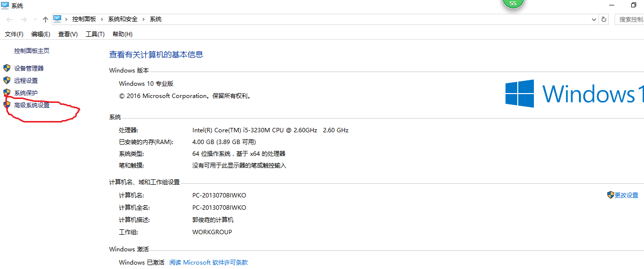Restore down the 系统 window

[x=634, y=5]
